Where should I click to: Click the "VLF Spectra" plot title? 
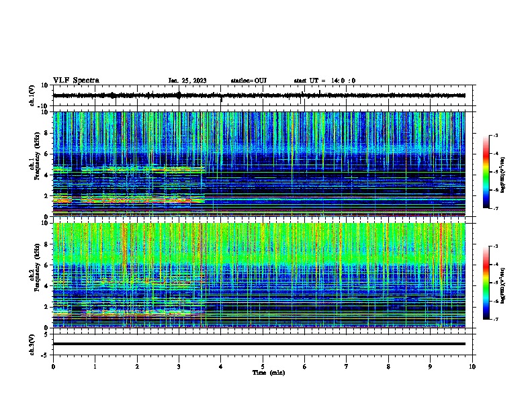click(x=76, y=81)
